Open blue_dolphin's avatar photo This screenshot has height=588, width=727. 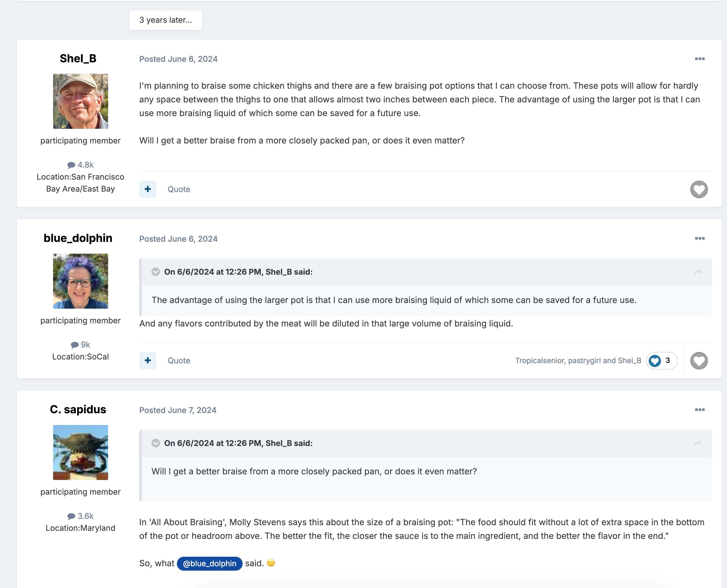pos(81,281)
